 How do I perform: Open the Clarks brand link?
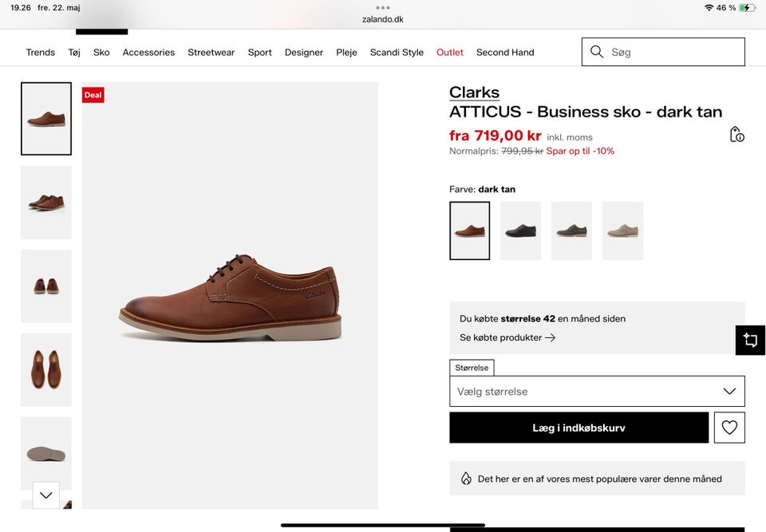click(474, 93)
